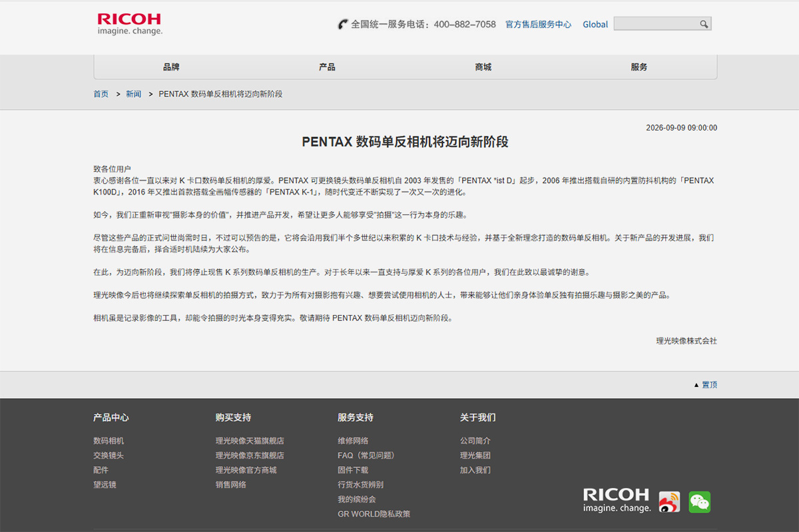Click the RICOH logo in the header
Viewport: 799px width, 532px height.
(130, 24)
